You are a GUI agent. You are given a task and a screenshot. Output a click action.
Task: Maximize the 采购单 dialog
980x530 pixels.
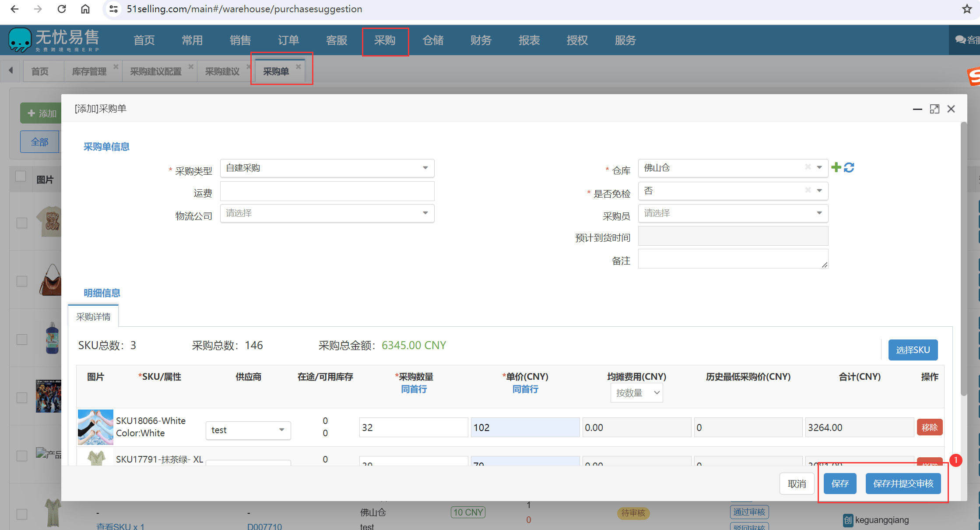click(x=934, y=109)
